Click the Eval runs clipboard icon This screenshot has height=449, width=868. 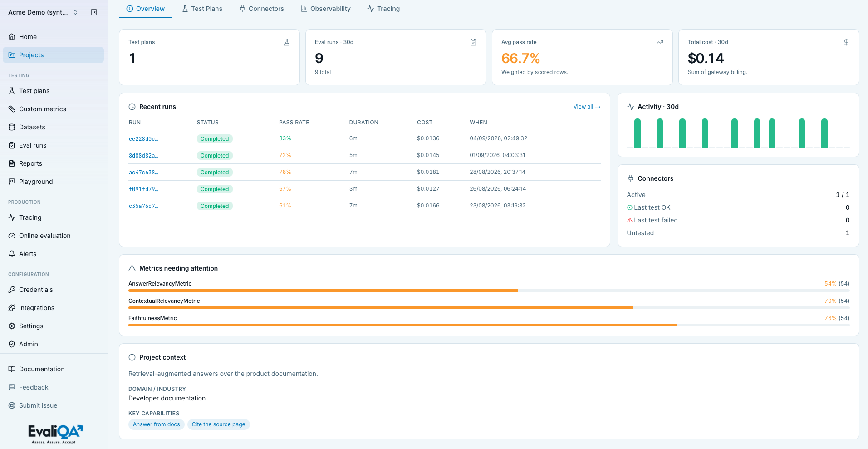click(12, 145)
